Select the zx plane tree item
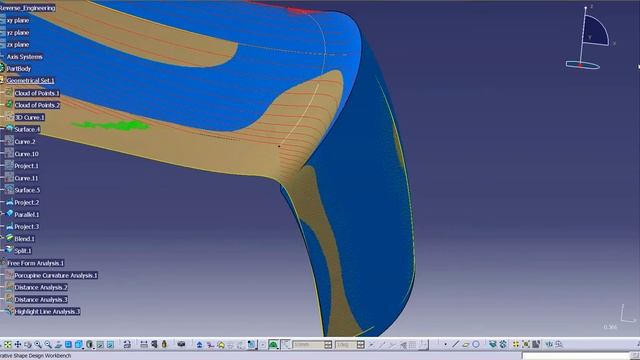Viewport: 640px width, 360px height. pyautogui.click(x=18, y=44)
